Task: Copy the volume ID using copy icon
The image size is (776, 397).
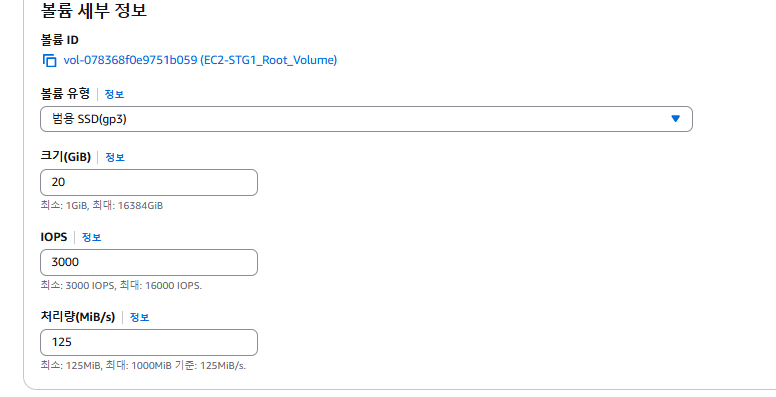Action: coord(49,60)
